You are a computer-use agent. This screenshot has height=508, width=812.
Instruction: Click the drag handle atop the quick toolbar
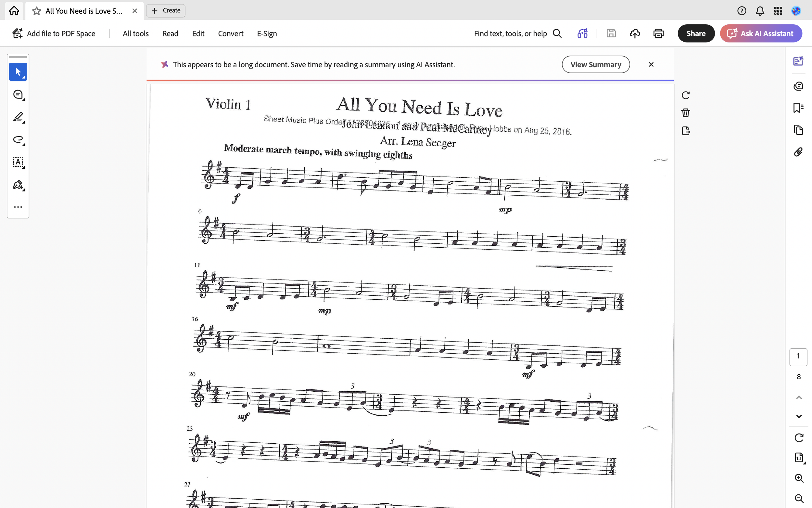tap(18, 57)
